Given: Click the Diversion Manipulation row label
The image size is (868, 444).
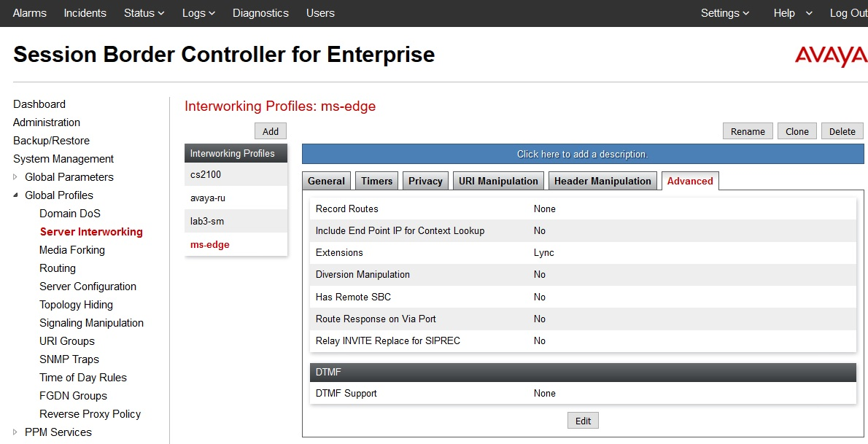Looking at the screenshot, I should pyautogui.click(x=363, y=275).
